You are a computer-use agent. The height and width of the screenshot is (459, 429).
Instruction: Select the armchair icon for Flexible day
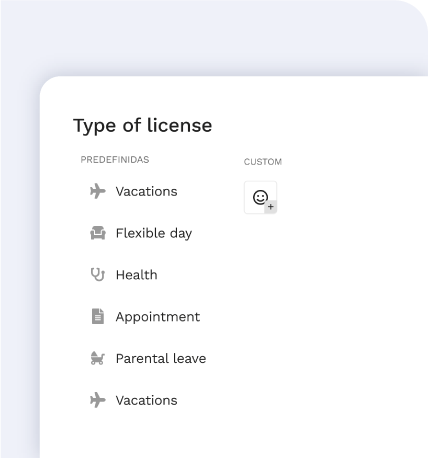pos(98,233)
